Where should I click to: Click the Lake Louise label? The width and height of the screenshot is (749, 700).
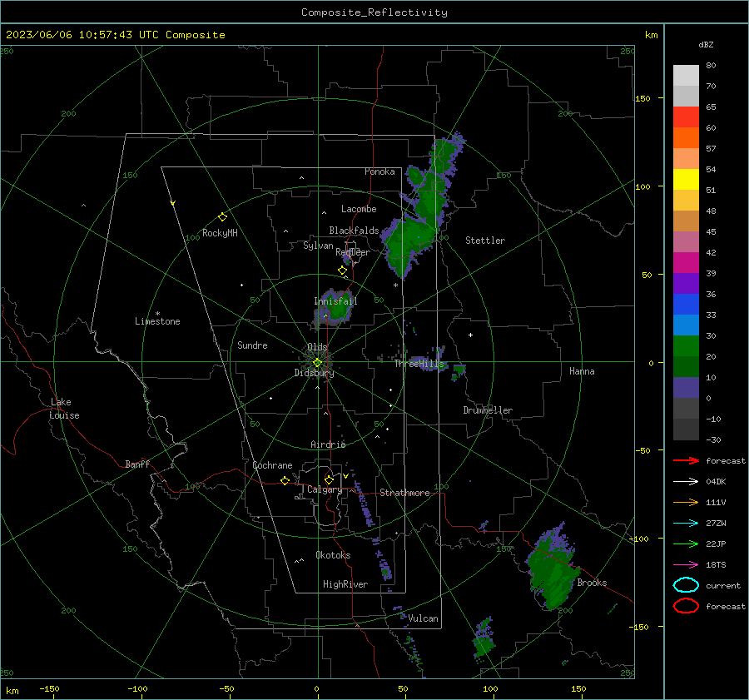[x=64, y=409]
